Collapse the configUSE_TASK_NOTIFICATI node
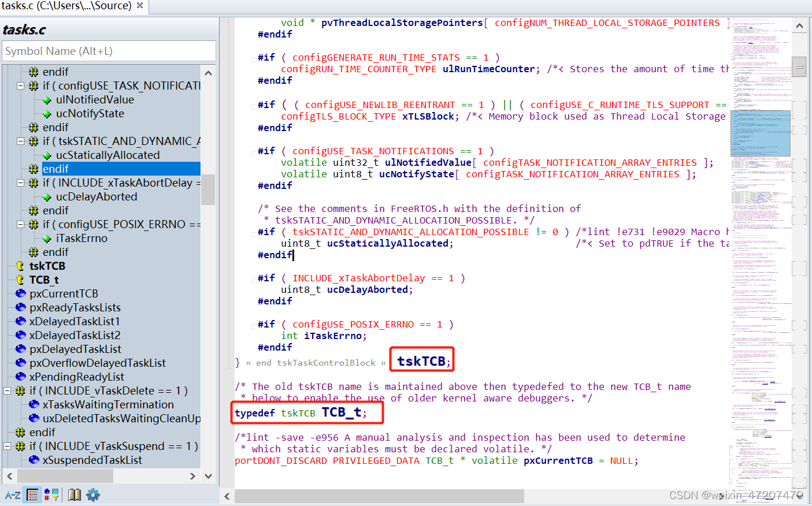This screenshot has height=506, width=812. pos(20,85)
